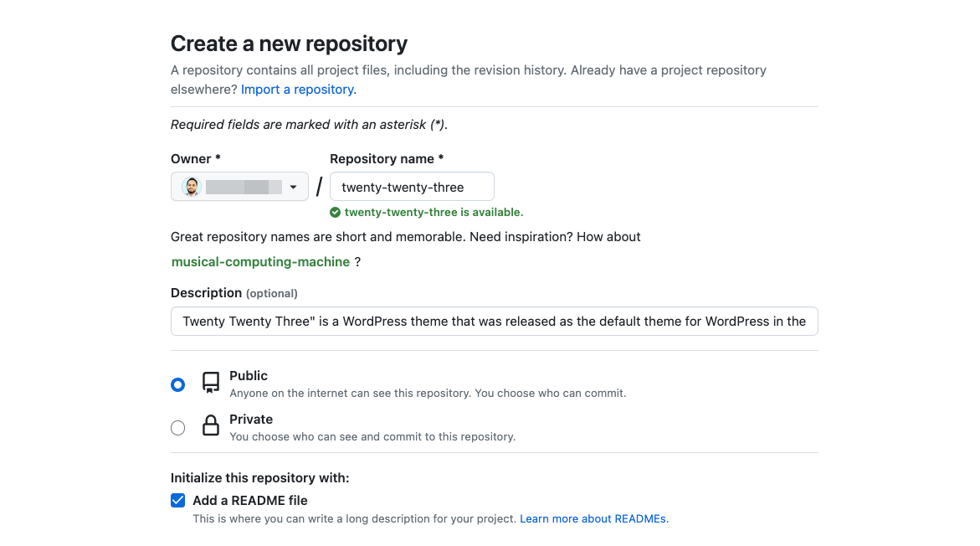Expand the Owner dropdown caret arrow
This screenshot has width=980, height=546.
click(x=294, y=187)
